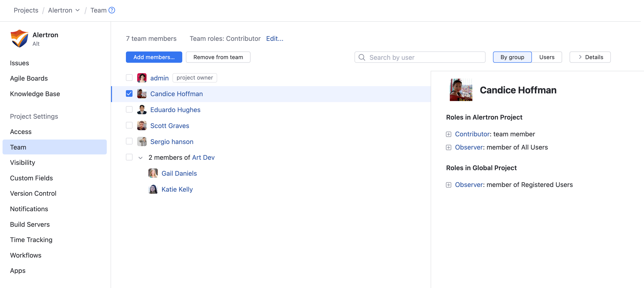
Task: Click the search magnifier icon
Action: (362, 57)
